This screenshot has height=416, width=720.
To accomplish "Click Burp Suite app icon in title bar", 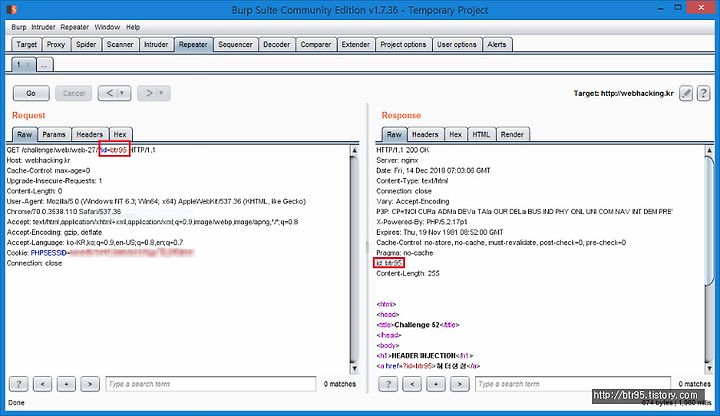I will pos(11,9).
